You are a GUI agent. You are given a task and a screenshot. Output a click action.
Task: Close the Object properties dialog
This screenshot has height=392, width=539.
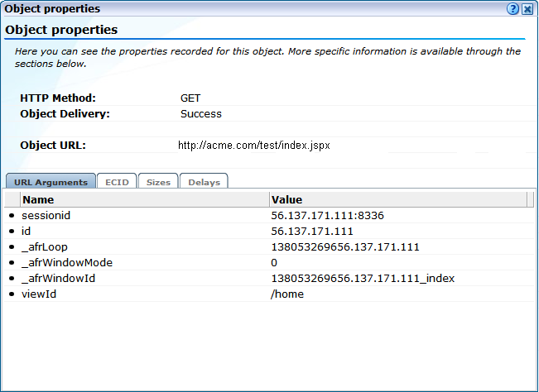(527, 8)
